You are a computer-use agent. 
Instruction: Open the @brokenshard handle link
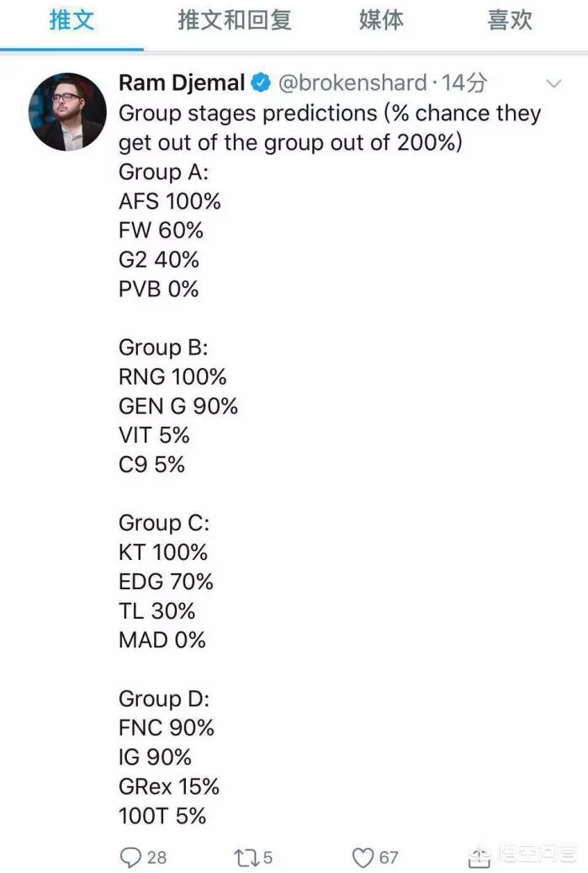point(352,83)
